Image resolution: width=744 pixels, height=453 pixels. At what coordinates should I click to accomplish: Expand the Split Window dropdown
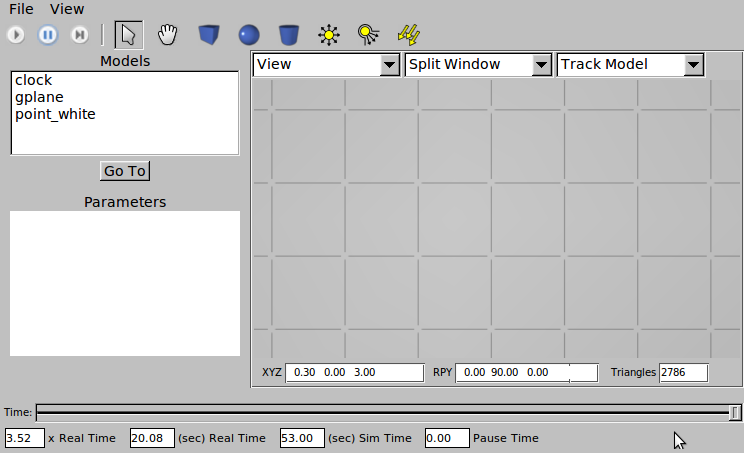point(478,65)
